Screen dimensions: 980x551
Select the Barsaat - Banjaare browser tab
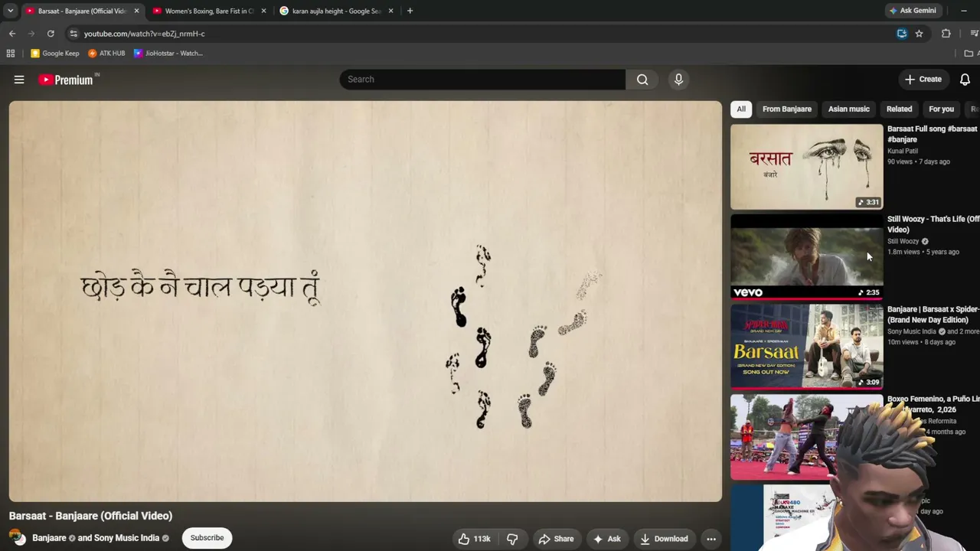click(82, 11)
